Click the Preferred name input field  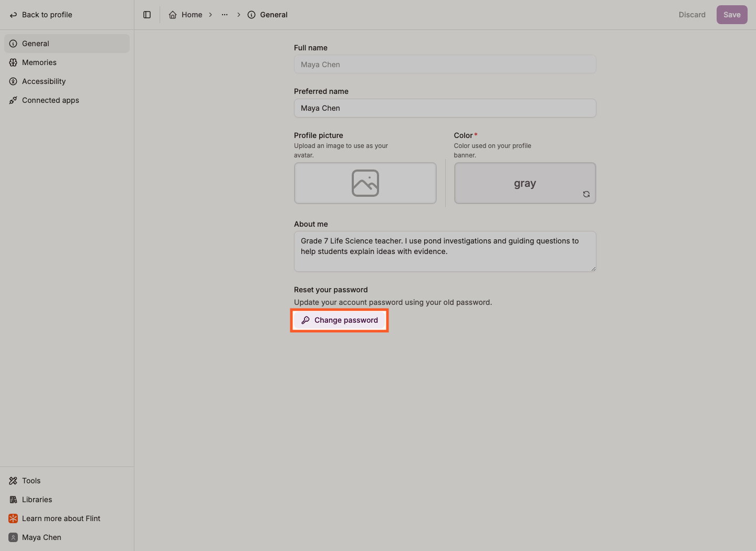(x=445, y=108)
